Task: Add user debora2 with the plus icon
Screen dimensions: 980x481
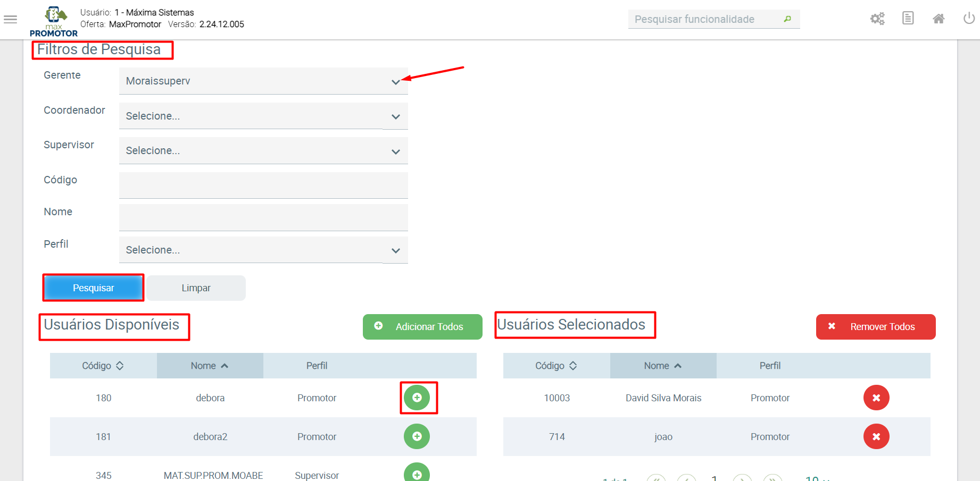Action: click(x=417, y=436)
